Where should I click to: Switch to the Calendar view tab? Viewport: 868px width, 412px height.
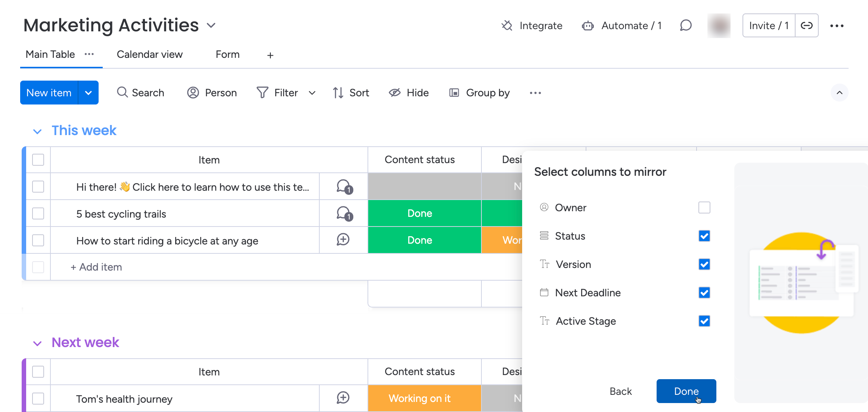(149, 54)
